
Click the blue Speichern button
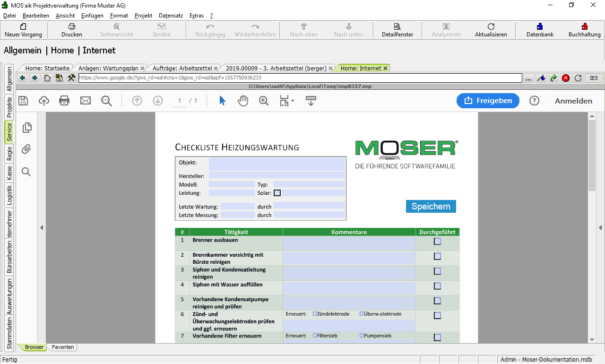pos(431,206)
